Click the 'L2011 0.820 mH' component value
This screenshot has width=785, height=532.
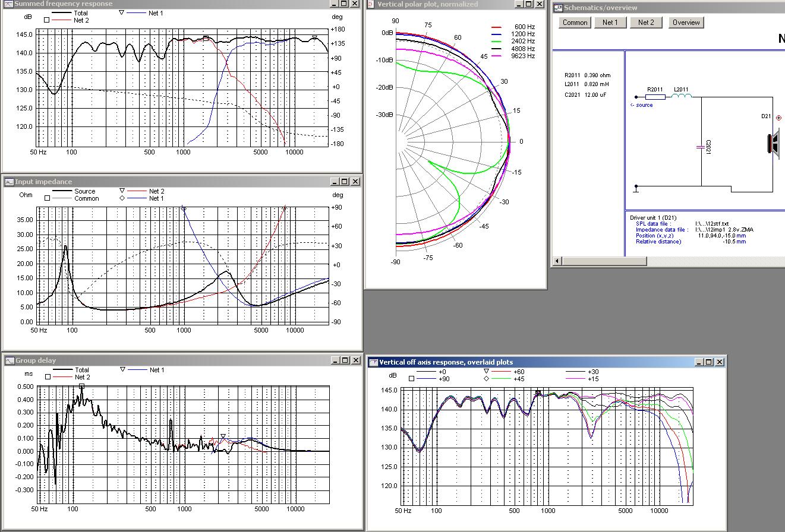click(x=587, y=84)
